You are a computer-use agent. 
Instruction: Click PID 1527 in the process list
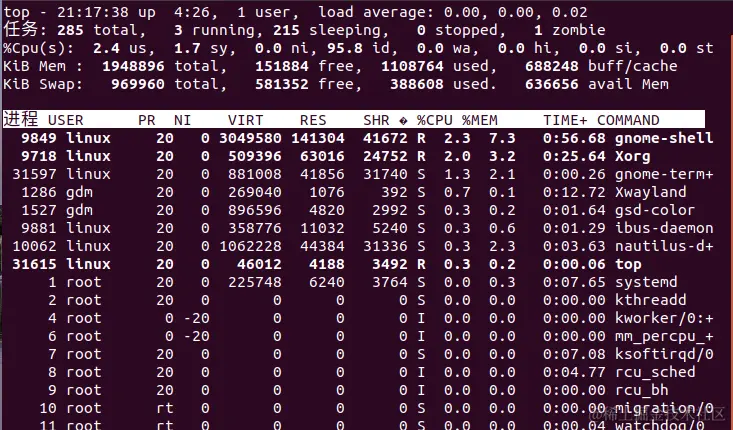click(39, 210)
